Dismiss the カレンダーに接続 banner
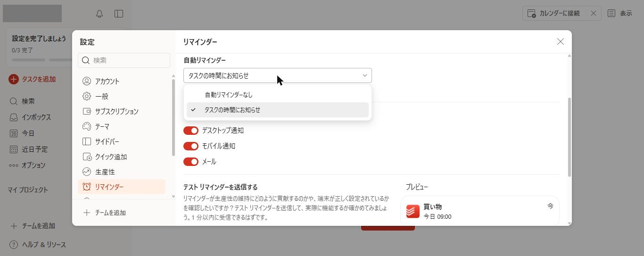Image resolution: width=644 pixels, height=256 pixels. coord(594,13)
